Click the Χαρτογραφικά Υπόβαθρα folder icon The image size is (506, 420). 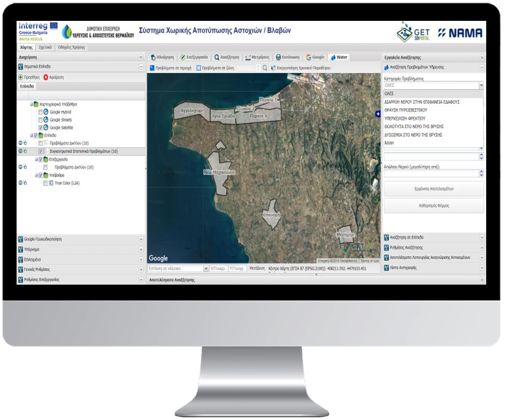click(36, 104)
